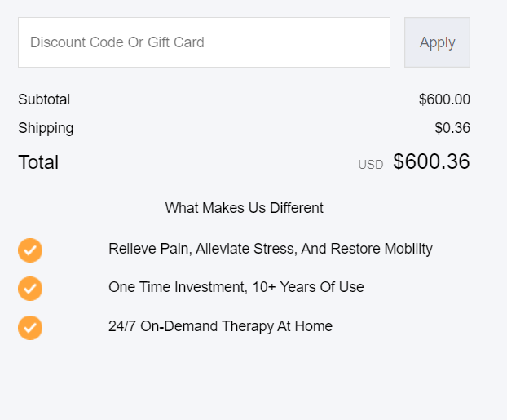Click the USD currency indicator
The width and height of the screenshot is (507, 420).
click(x=370, y=165)
